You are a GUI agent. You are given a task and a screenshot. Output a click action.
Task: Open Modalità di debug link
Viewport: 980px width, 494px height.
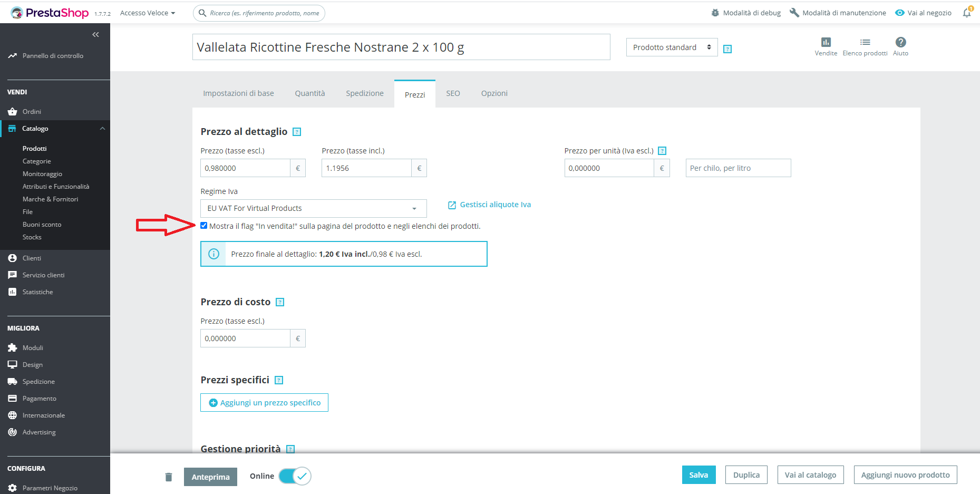pyautogui.click(x=746, y=13)
